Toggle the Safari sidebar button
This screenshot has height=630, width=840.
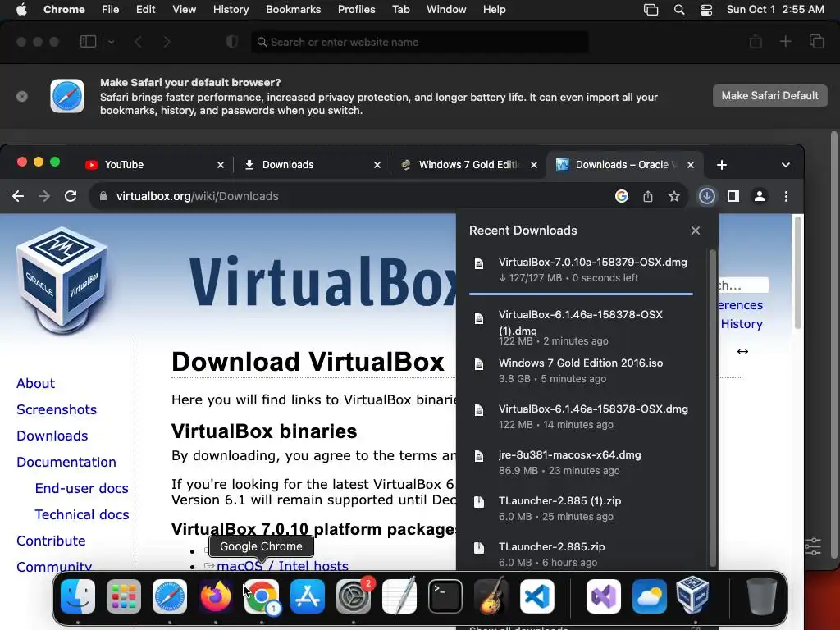click(88, 42)
